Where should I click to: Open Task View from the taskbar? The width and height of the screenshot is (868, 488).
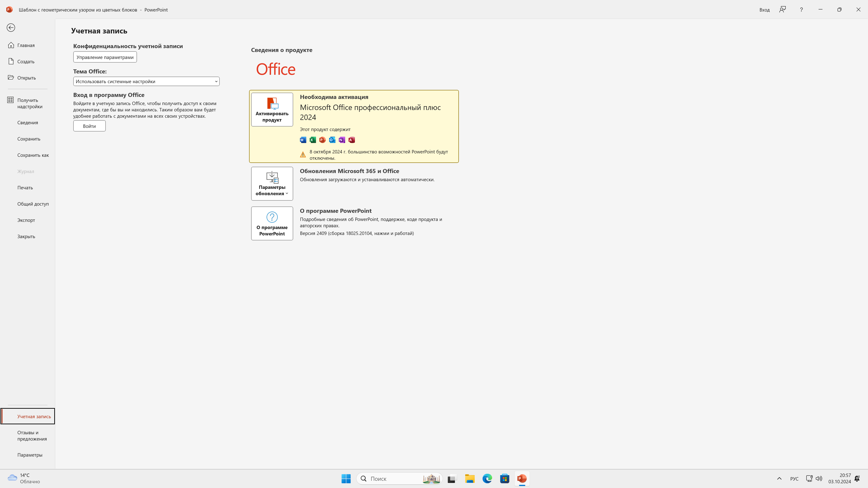pyautogui.click(x=452, y=479)
